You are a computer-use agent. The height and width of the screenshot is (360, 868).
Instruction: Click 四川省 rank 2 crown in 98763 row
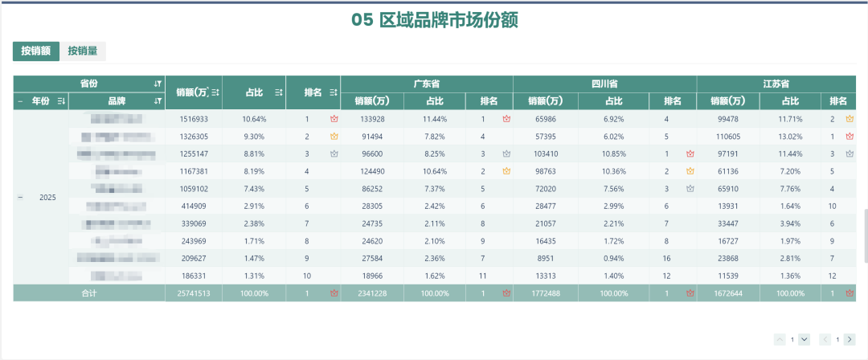pos(690,172)
